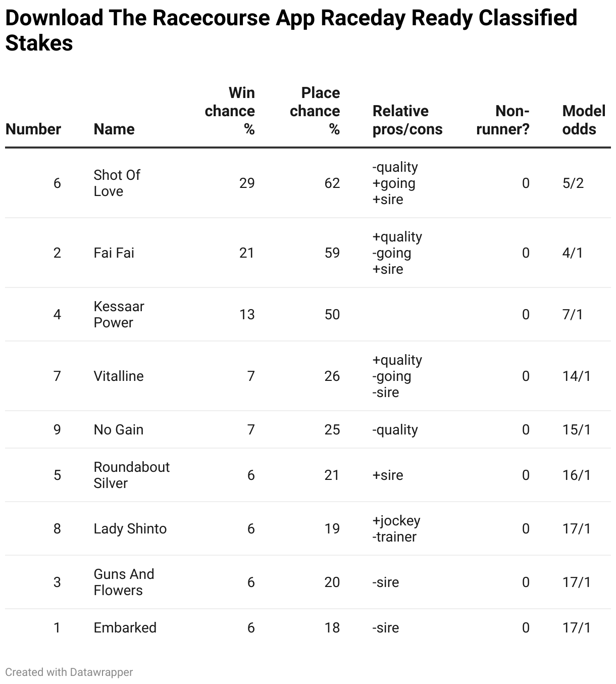
Task: Click the 5/2 model odds value
Action: pos(573,183)
